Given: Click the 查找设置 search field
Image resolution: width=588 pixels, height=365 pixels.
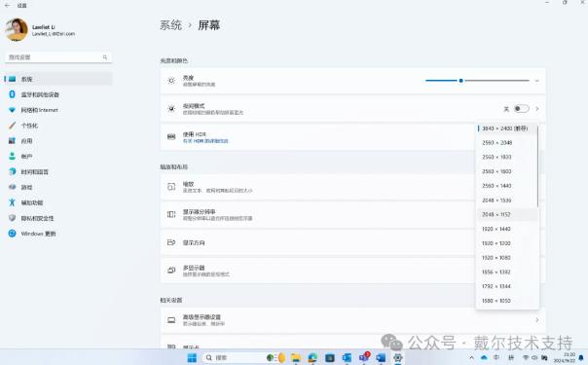Looking at the screenshot, I should 58,57.
